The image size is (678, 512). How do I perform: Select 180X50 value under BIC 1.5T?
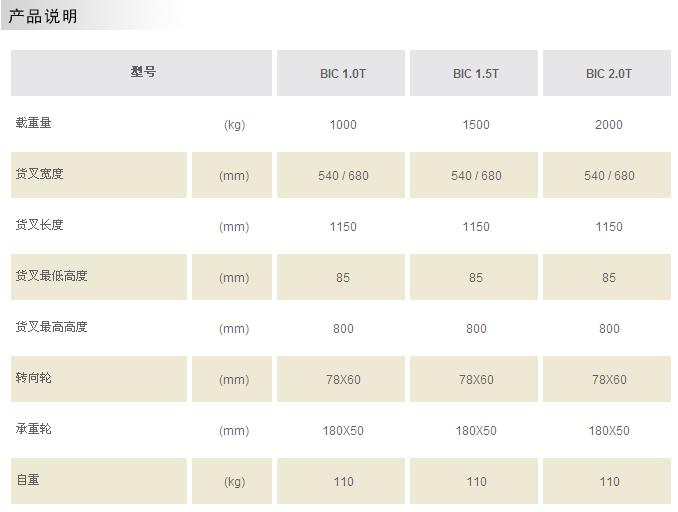[x=476, y=431]
